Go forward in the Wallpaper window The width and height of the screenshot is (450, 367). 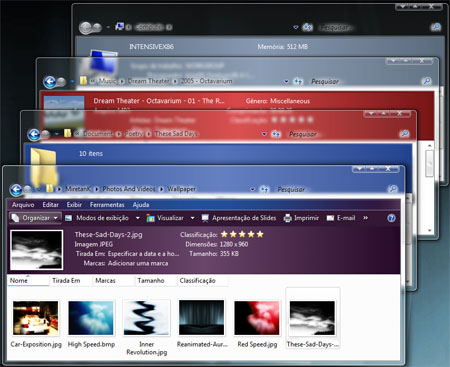click(27, 190)
